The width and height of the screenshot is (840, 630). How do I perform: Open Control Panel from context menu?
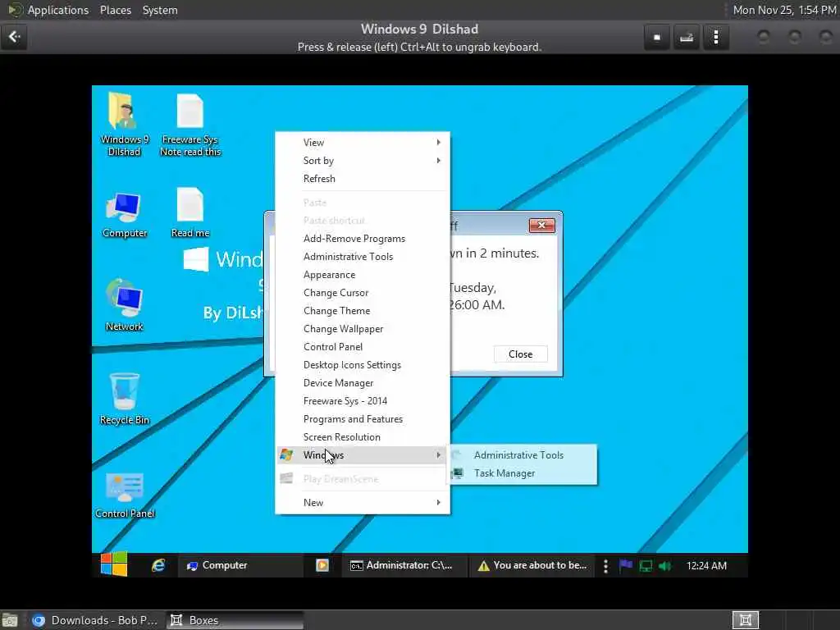pos(363,347)
